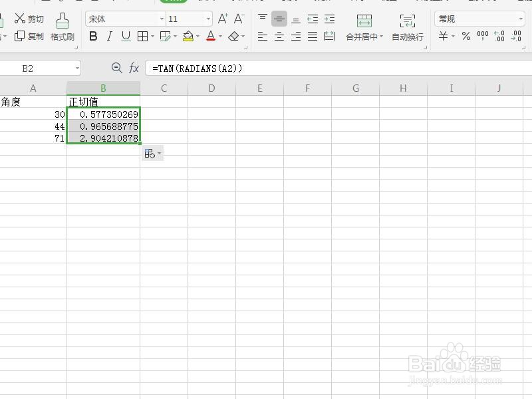This screenshot has height=399, width=532.
Task: Select column B header
Action: 104,88
